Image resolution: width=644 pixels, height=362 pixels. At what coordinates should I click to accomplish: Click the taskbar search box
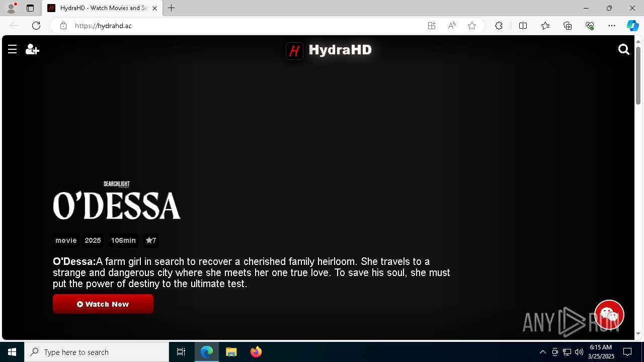97,352
